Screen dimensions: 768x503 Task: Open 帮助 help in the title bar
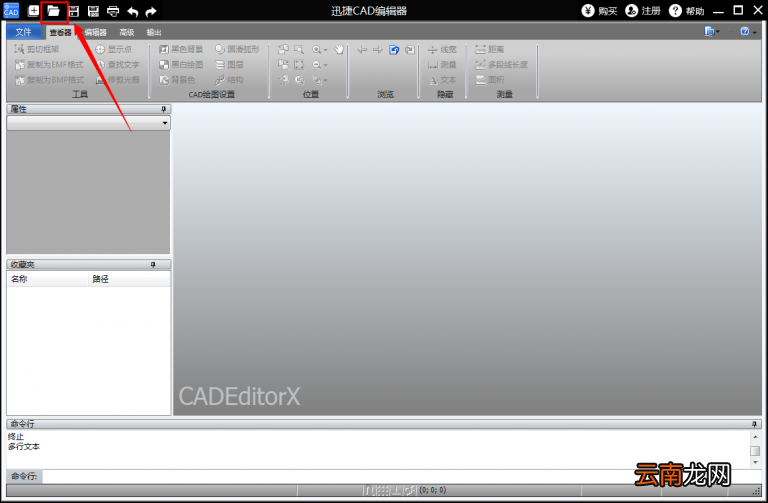pos(687,11)
